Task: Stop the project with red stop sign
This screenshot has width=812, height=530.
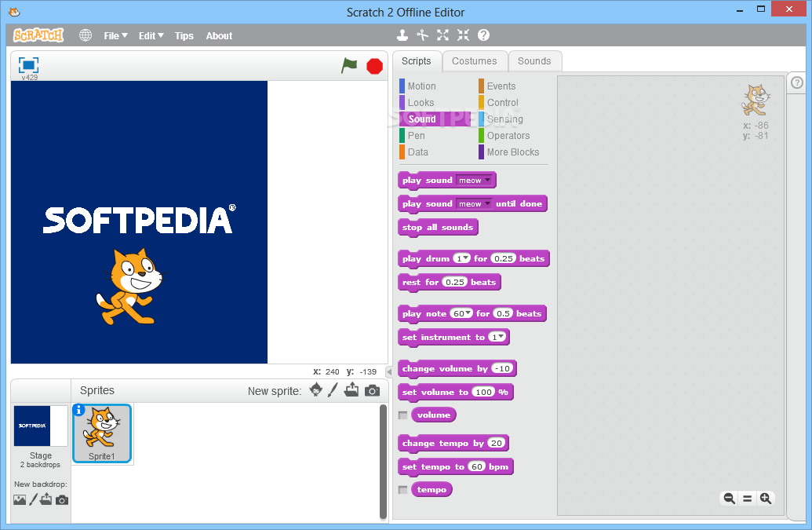Action: pyautogui.click(x=374, y=66)
